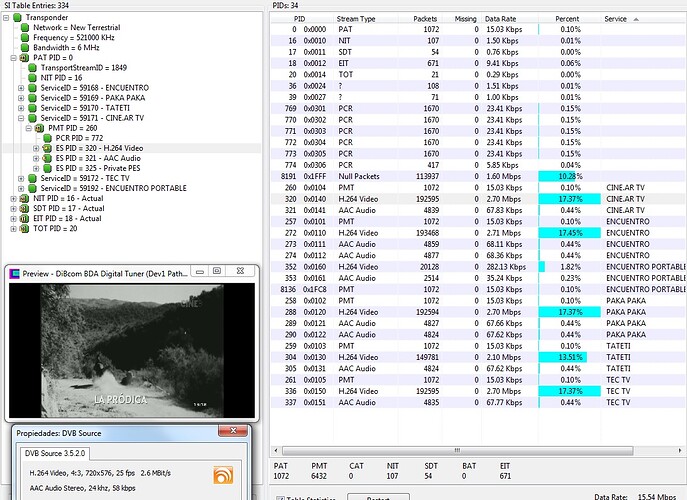Click the green icon next to Frequency = 521000 KHz
The image size is (687, 500).
[x=25, y=38]
